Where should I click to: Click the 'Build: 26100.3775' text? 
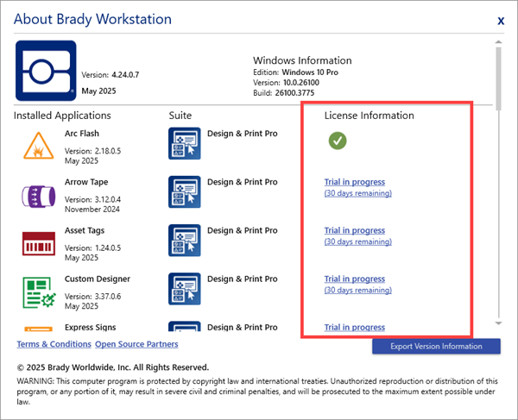point(283,93)
